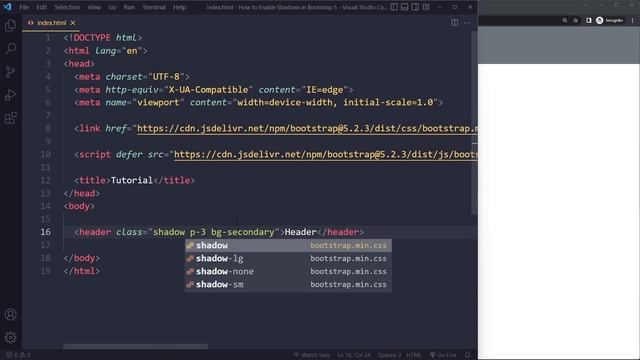Open the Bootstrap JS CDN link on line 10
The width and height of the screenshot is (640, 360).
[325, 154]
